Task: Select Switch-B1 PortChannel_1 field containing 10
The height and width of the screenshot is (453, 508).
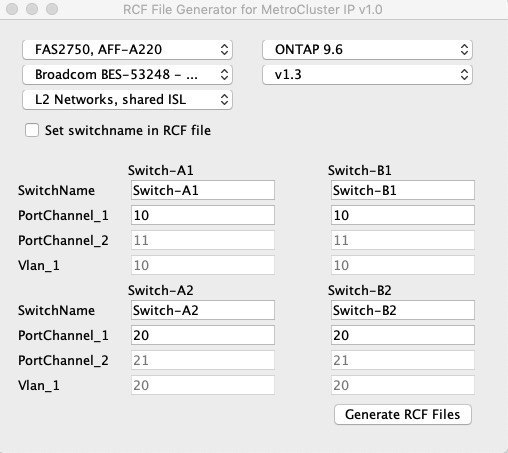Action: (403, 215)
